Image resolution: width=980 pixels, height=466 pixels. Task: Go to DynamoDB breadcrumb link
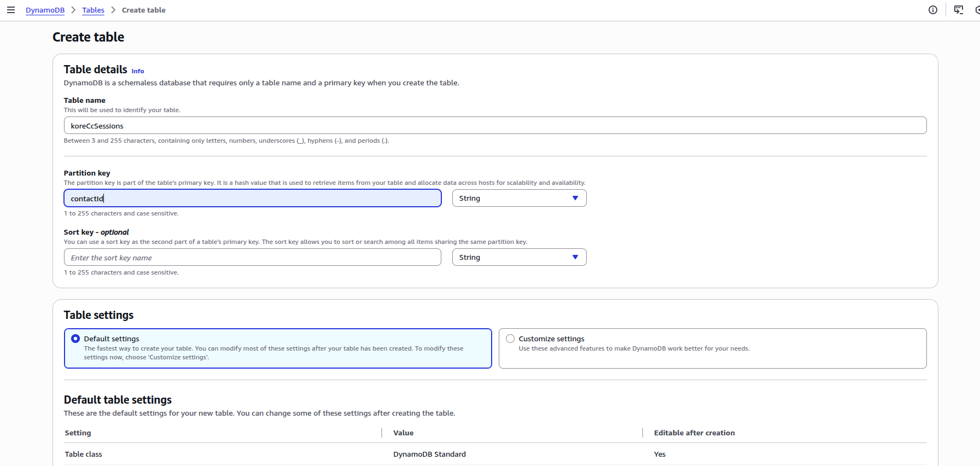(x=45, y=10)
